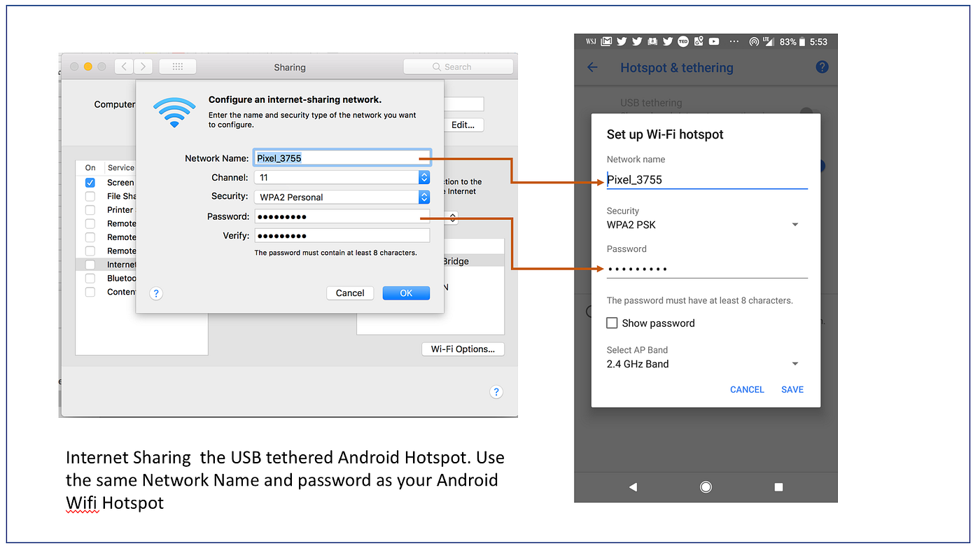Open the Select AP Band dropdown

click(794, 363)
